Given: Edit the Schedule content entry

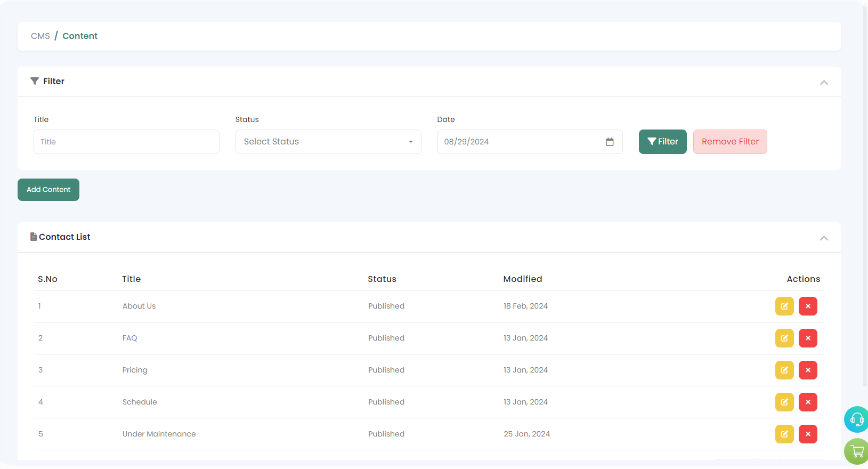Looking at the screenshot, I should click(x=784, y=402).
